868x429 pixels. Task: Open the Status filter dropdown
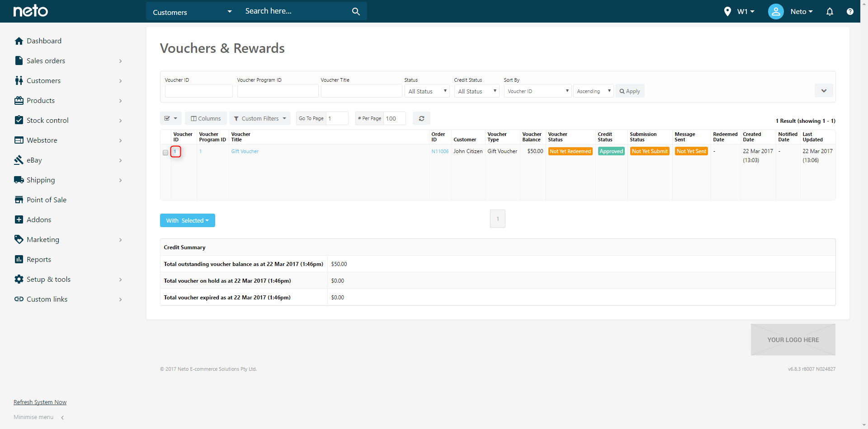tap(427, 91)
